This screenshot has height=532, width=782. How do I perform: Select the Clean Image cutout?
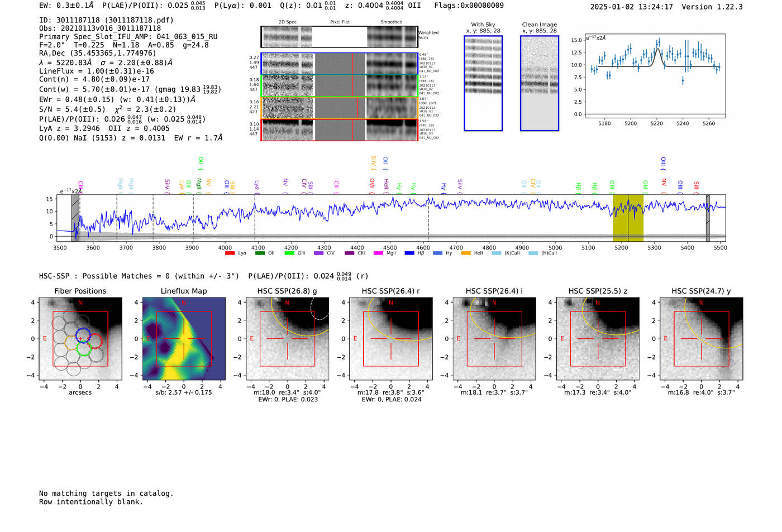pyautogui.click(x=540, y=83)
